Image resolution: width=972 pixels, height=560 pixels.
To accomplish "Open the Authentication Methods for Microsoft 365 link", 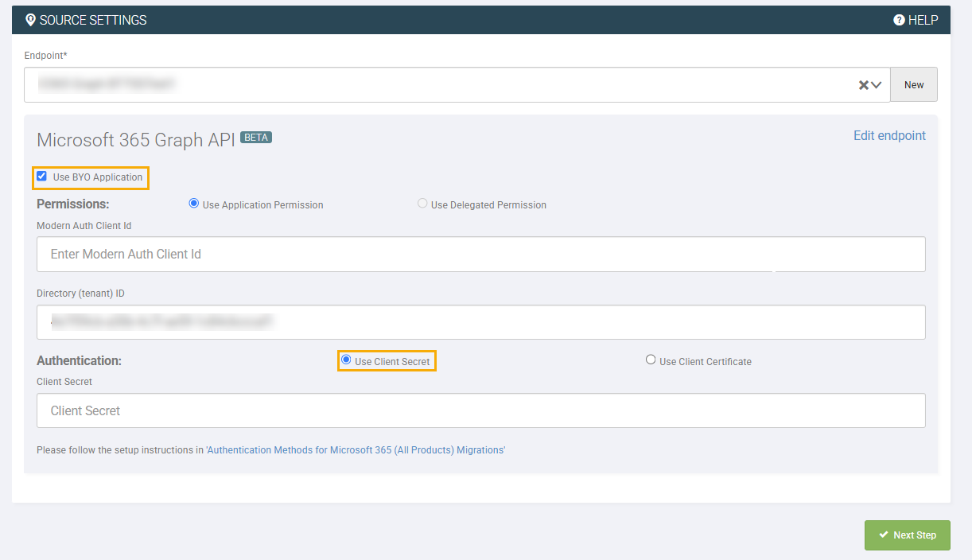I will click(x=356, y=450).
